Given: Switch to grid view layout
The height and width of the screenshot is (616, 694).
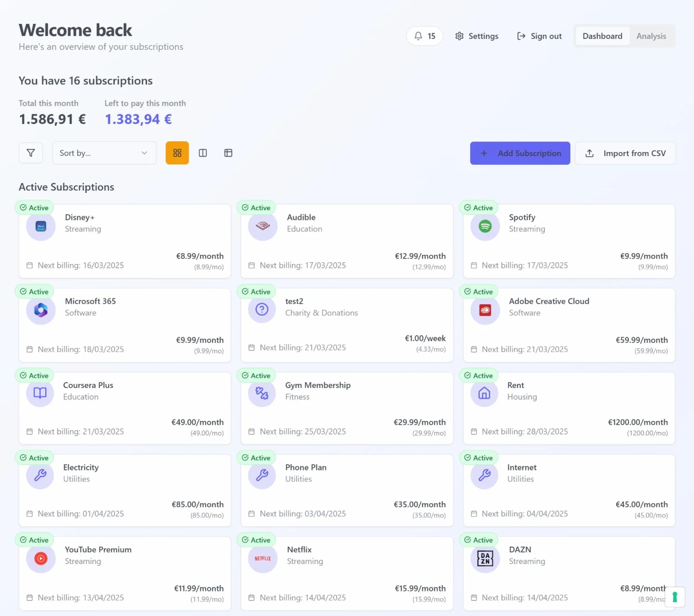Looking at the screenshot, I should pos(177,153).
